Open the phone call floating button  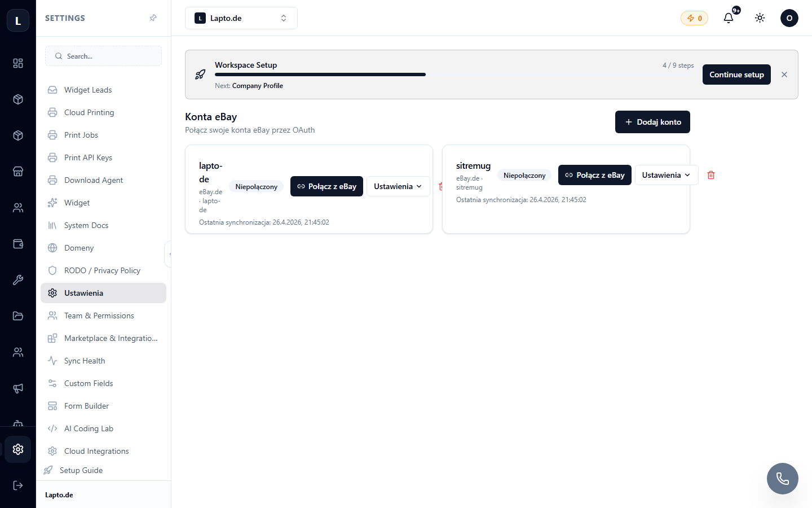(x=783, y=479)
